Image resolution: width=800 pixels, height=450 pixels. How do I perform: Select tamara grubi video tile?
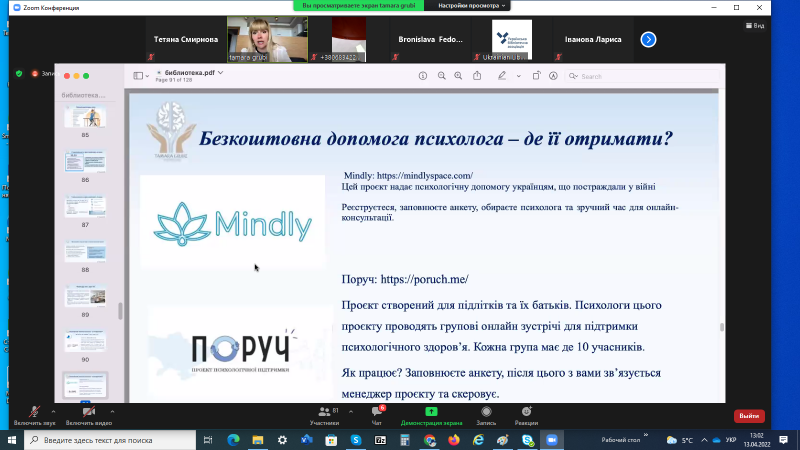click(267, 39)
